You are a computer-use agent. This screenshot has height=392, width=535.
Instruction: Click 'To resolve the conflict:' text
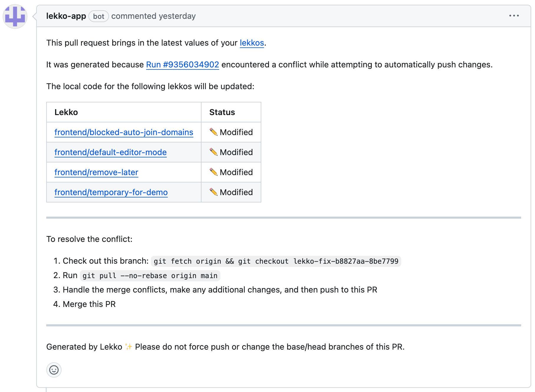pyautogui.click(x=89, y=239)
